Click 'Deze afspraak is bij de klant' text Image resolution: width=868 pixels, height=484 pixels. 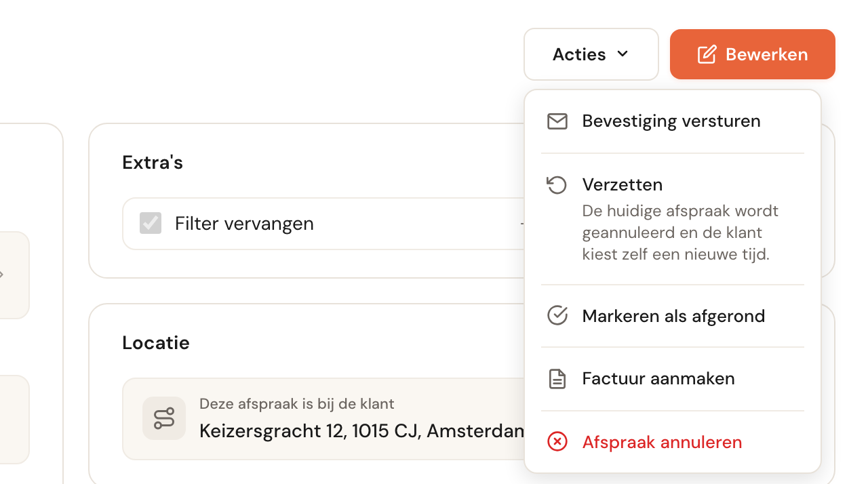[297, 404]
